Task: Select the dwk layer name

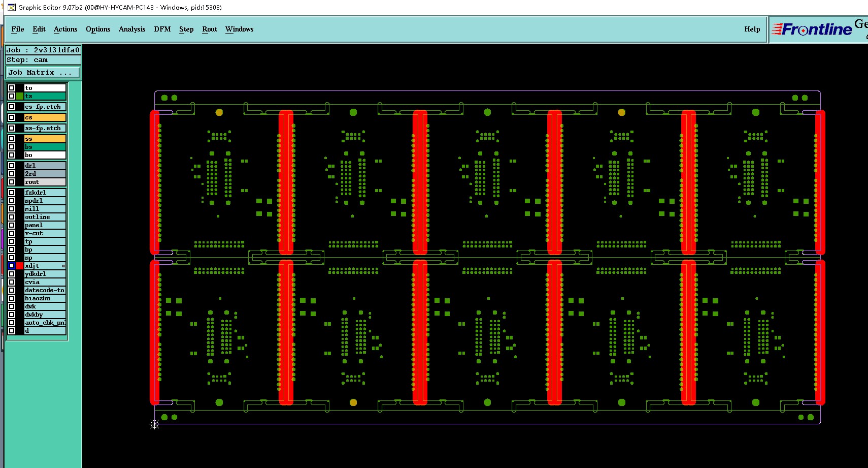Action: (x=45, y=306)
